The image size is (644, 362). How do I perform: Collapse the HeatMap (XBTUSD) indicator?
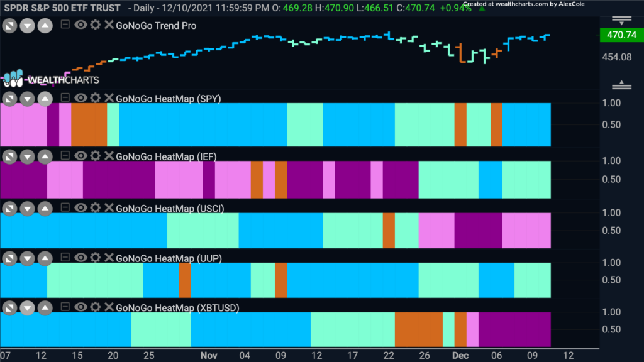(65, 307)
